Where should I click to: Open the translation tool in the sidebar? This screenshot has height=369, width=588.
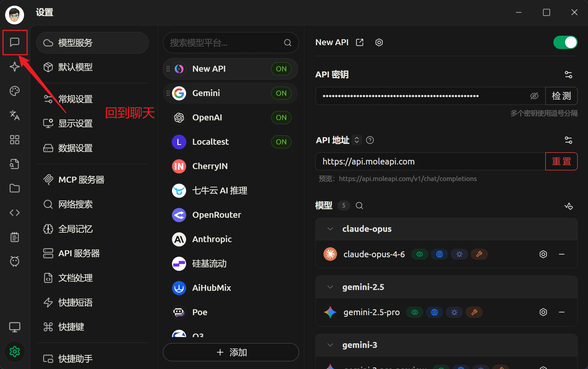point(15,115)
